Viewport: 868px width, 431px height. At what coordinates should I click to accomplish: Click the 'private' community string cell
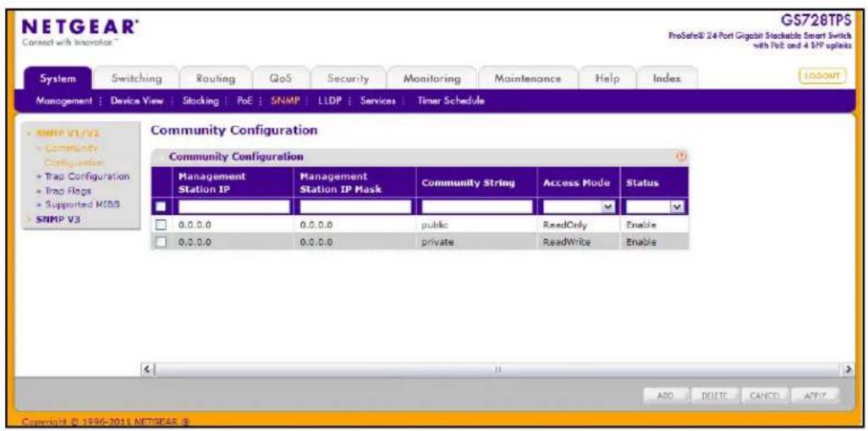tap(437, 242)
